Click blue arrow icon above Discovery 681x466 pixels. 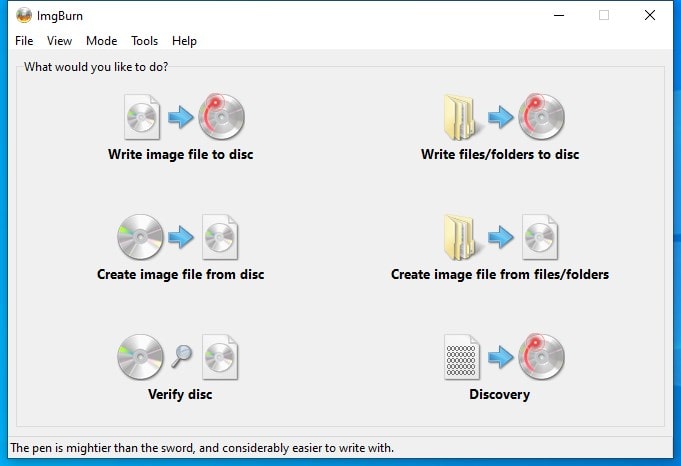501,357
